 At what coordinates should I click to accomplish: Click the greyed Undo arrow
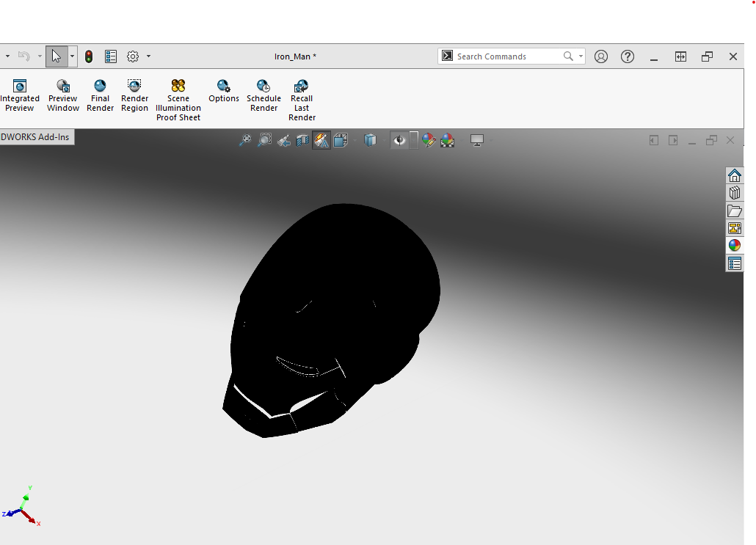point(23,56)
